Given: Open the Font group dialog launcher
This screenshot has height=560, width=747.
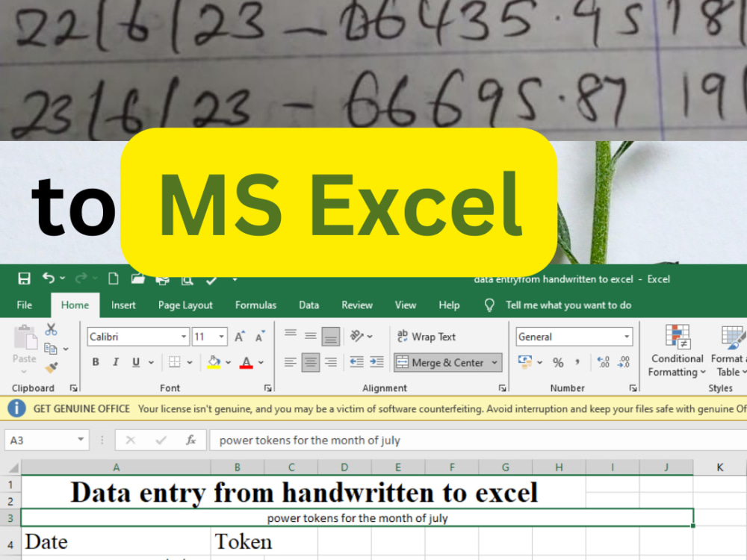Looking at the screenshot, I should (267, 388).
